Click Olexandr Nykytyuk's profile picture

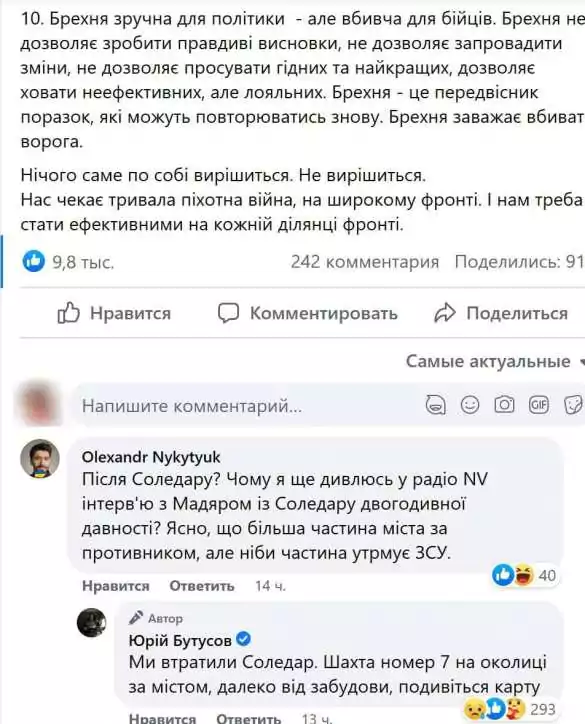[40, 459]
